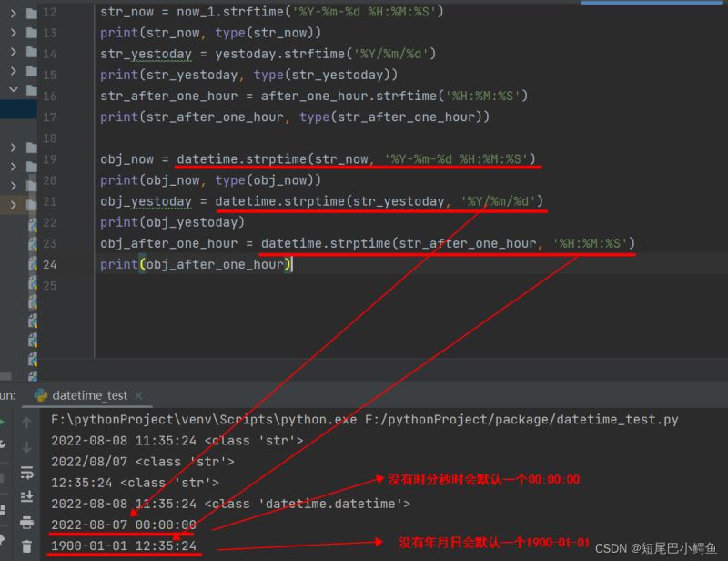
Task: Click the Down the Stack Trace arrow
Action: tap(26, 447)
